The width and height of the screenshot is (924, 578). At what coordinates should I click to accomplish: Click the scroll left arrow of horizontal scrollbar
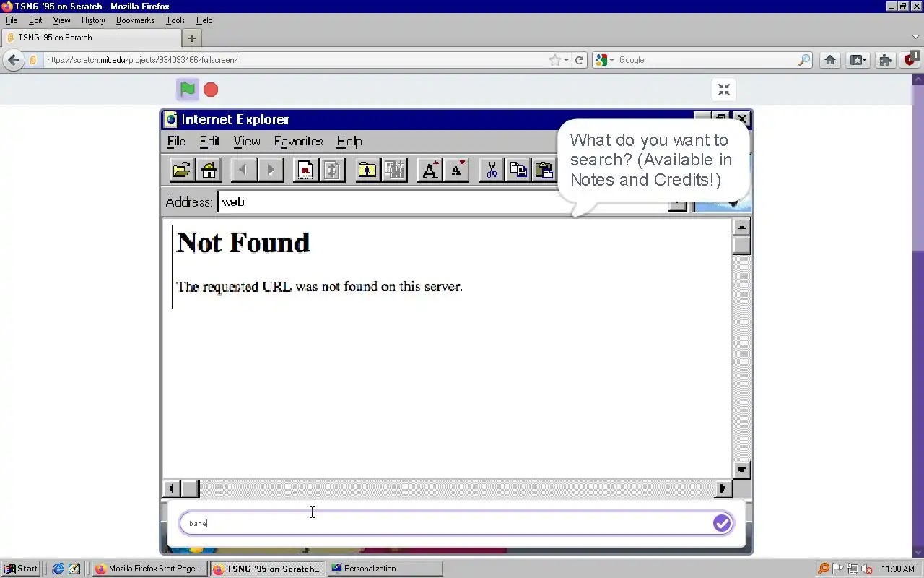[171, 488]
